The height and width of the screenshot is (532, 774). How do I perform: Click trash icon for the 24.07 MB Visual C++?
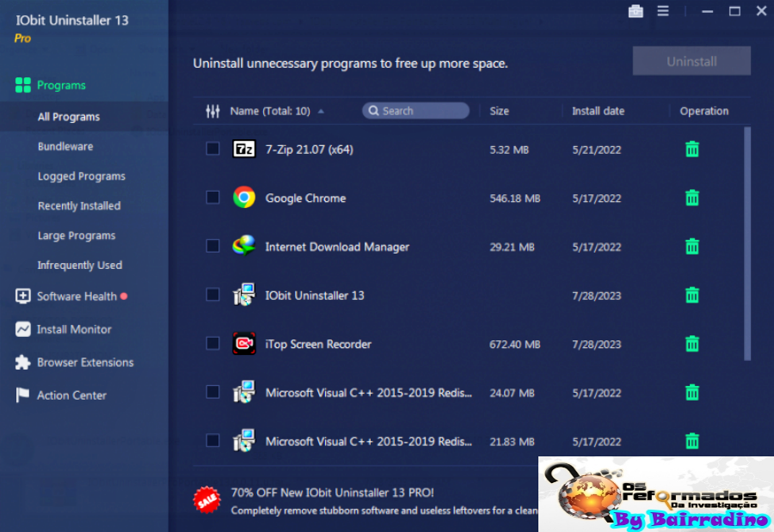(692, 392)
